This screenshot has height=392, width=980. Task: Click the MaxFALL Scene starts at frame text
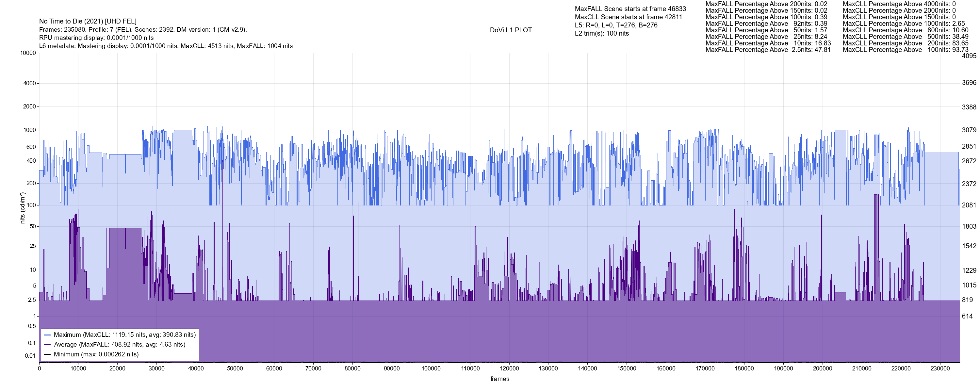[630, 9]
